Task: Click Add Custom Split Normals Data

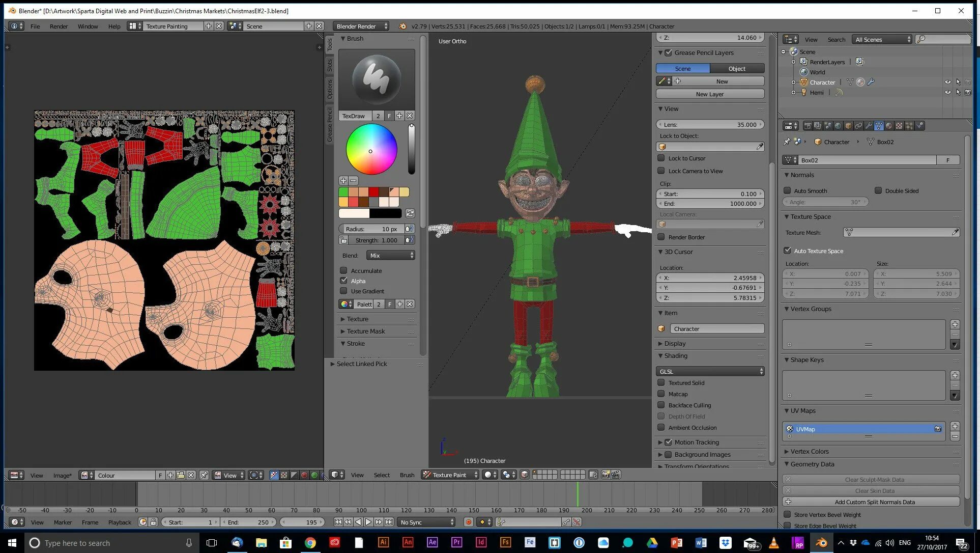Action: tap(874, 502)
